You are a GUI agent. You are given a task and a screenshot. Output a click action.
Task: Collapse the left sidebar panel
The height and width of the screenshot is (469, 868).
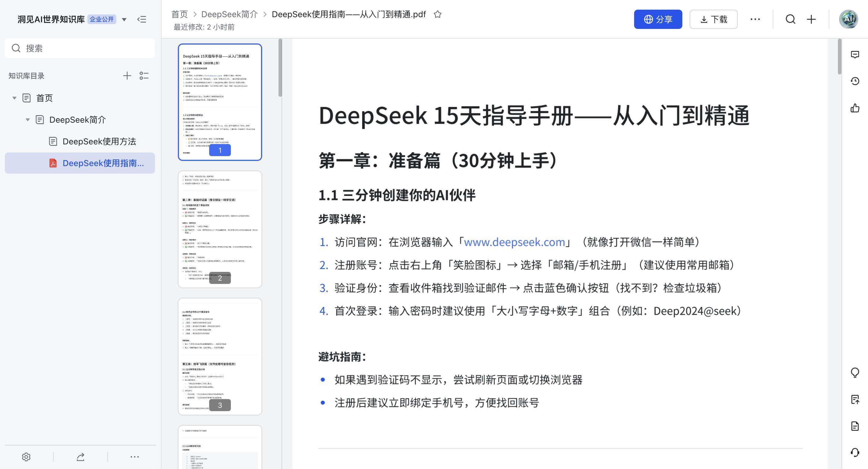[142, 20]
